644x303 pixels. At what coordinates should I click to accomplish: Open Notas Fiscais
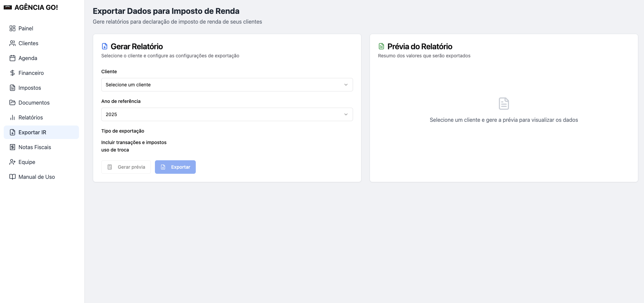pos(41,147)
